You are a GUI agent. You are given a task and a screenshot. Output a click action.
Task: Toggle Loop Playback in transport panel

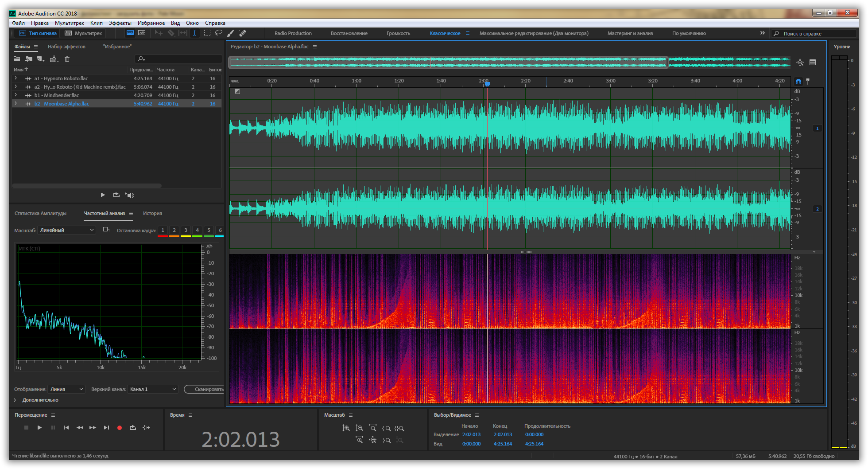click(132, 428)
